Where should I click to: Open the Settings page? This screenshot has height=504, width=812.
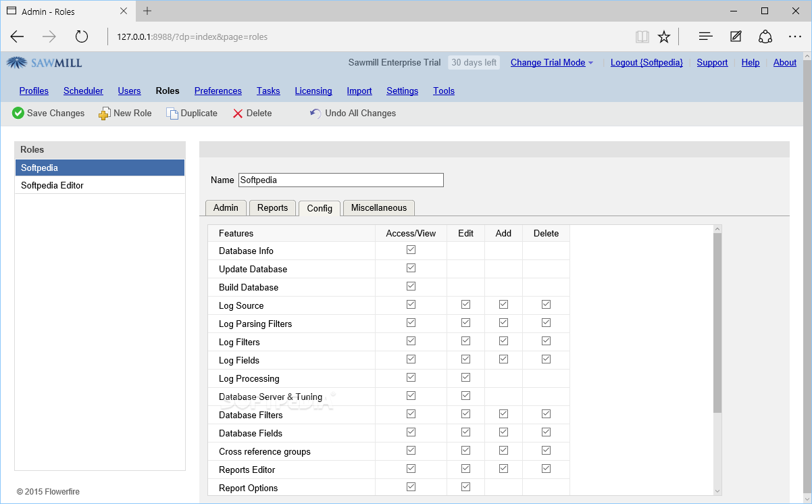pos(403,91)
